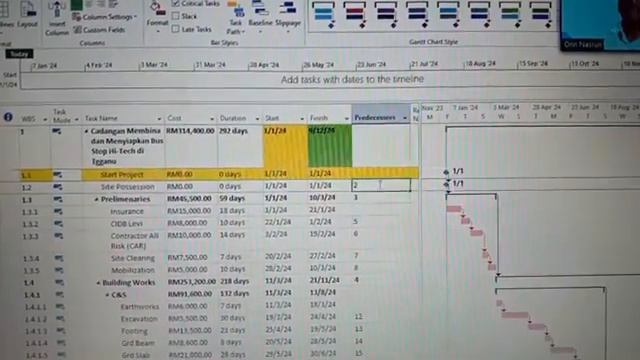Click task mode icon for Mobilization row

[x=59, y=270]
